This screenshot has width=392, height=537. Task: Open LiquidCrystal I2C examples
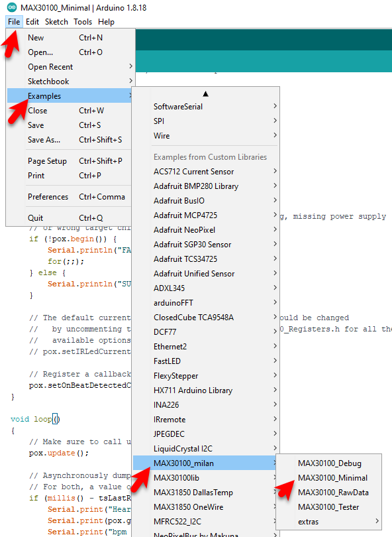(205, 449)
